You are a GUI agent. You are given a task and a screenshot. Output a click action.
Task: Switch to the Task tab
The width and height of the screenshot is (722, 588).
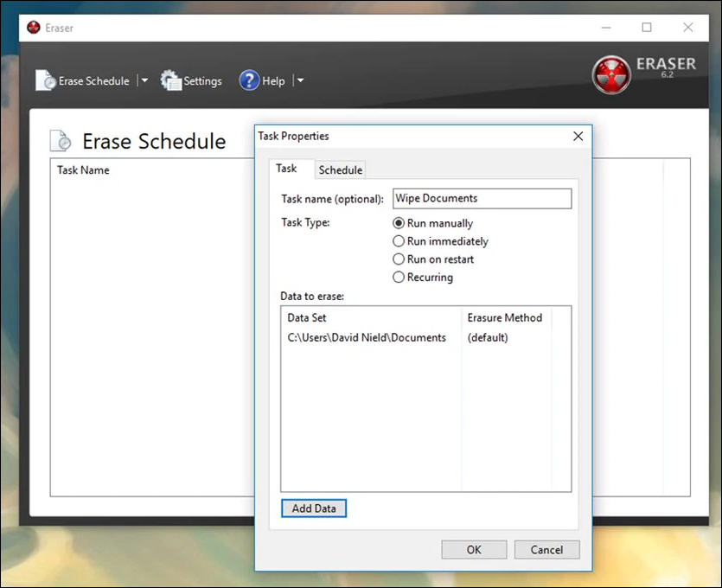(286, 169)
